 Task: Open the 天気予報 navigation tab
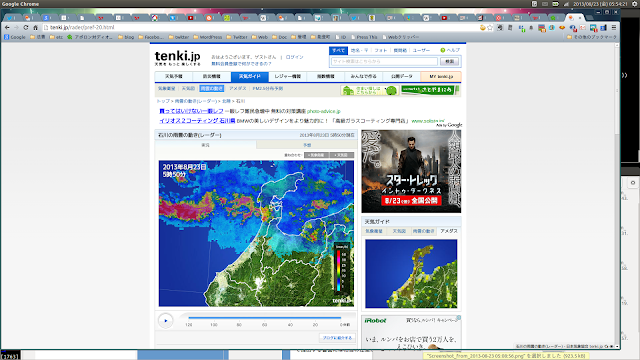173,76
